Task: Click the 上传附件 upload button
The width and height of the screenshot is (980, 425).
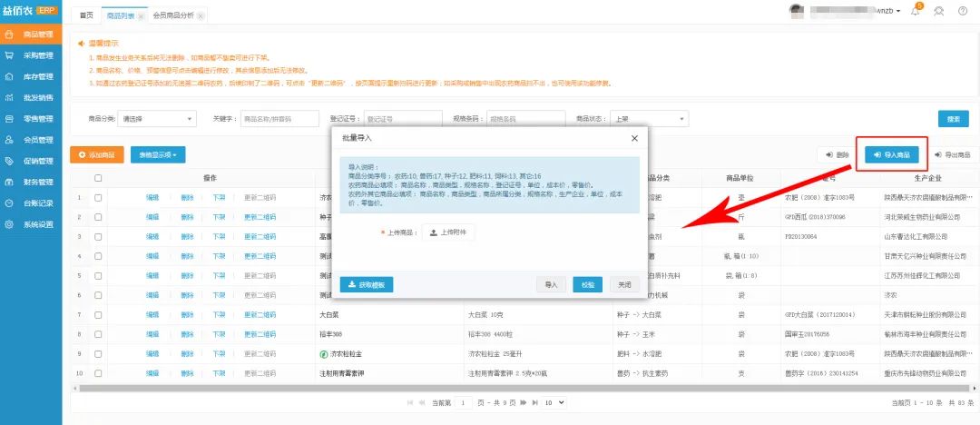Action: [x=449, y=232]
